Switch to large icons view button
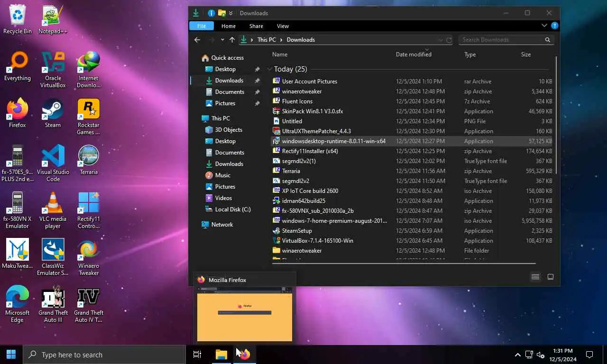Image resolution: width=607 pixels, height=364 pixels. point(551,277)
